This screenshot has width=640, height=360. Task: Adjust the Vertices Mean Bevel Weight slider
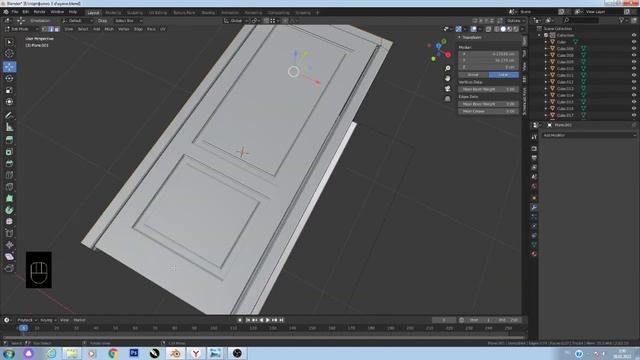click(488, 89)
